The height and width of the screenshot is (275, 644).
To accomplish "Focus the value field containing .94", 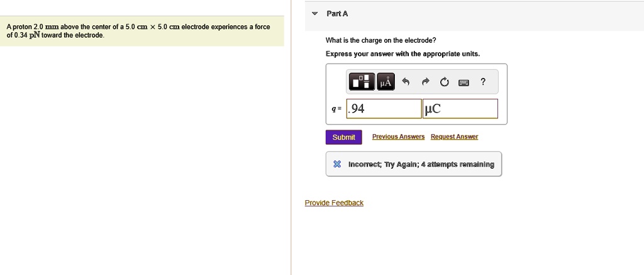I will (x=384, y=108).
